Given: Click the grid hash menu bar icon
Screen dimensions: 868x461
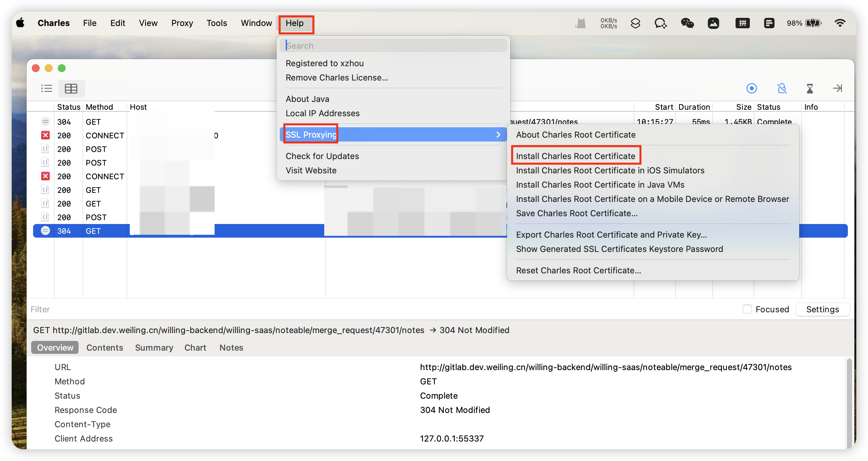Looking at the screenshot, I should (x=742, y=23).
